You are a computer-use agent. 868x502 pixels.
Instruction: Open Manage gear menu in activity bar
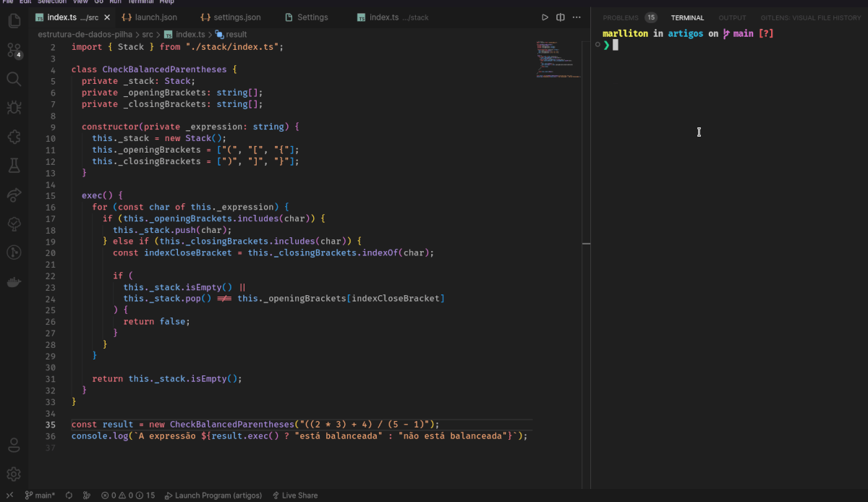pyautogui.click(x=14, y=474)
